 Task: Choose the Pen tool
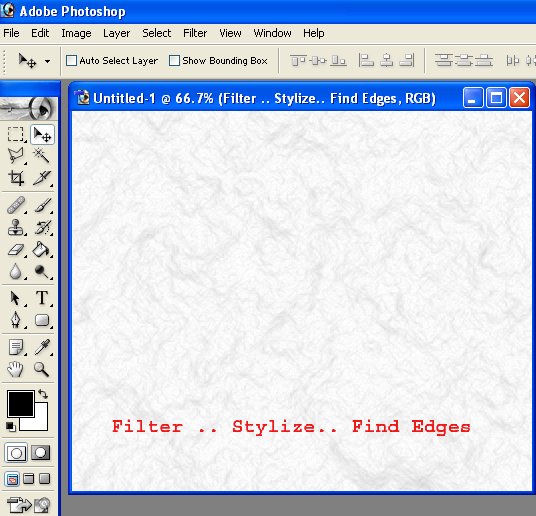(16, 320)
